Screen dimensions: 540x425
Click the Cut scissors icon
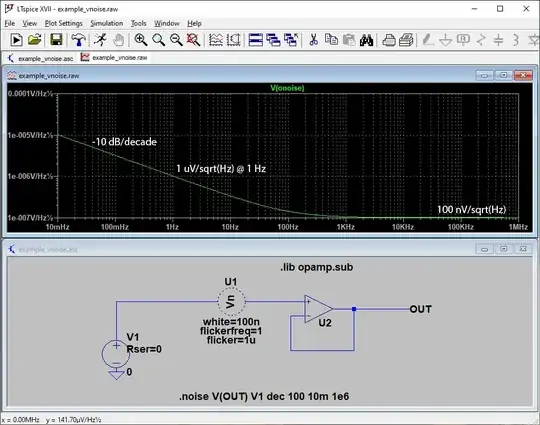click(313, 40)
